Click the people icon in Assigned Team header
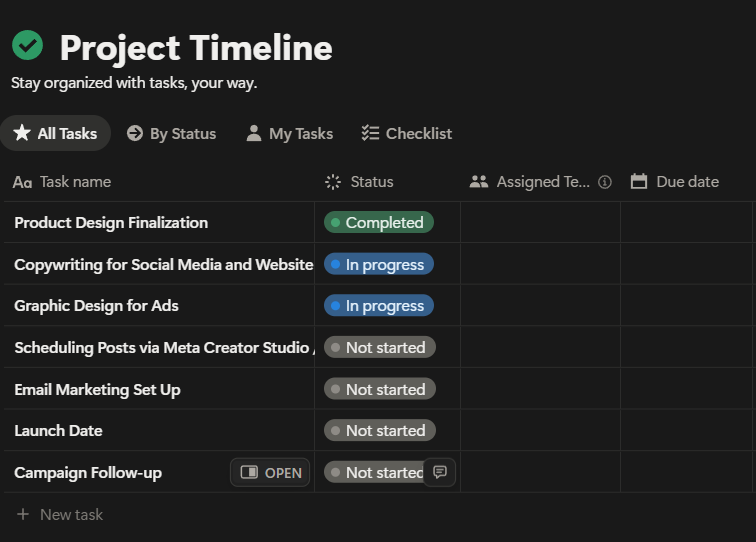 click(x=479, y=182)
